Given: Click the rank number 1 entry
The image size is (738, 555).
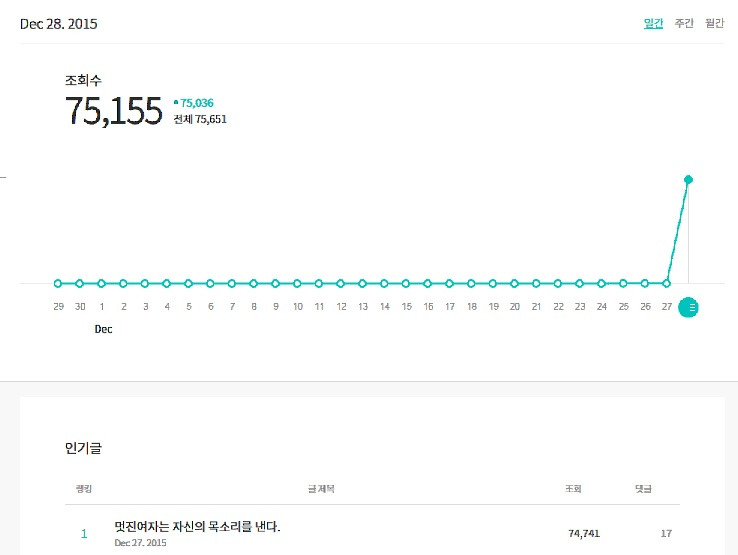Looking at the screenshot, I should tap(84, 534).
